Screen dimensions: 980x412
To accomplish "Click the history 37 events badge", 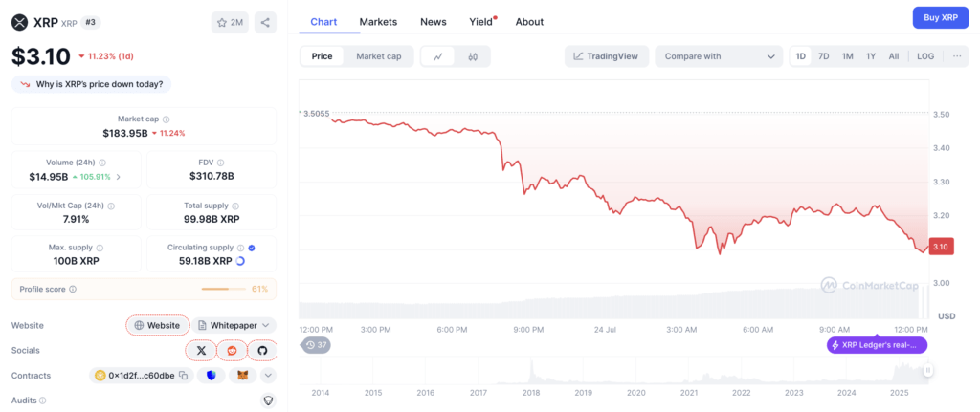I will pos(316,345).
